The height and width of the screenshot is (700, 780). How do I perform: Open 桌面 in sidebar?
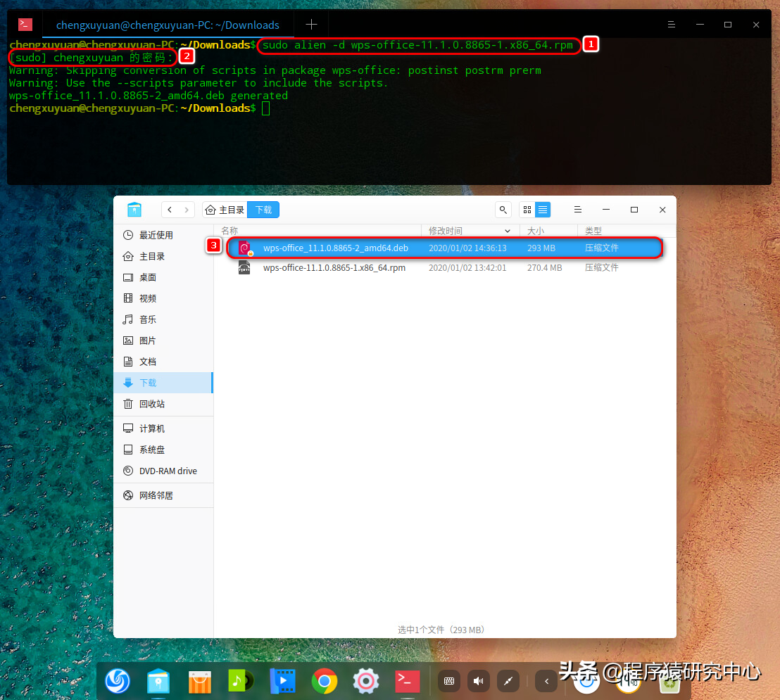(x=163, y=277)
